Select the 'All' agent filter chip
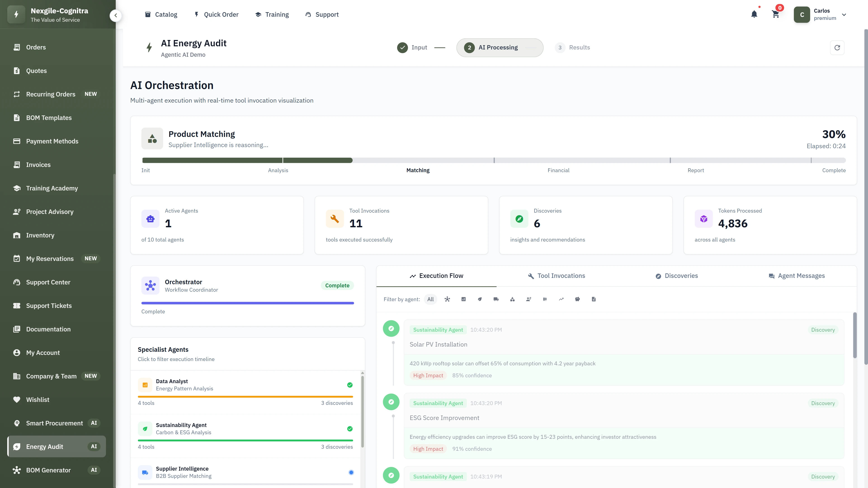The image size is (868, 488). pyautogui.click(x=430, y=299)
